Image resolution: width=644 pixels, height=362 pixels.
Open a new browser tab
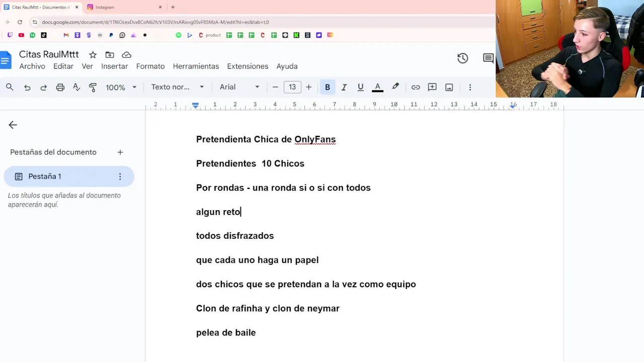173,7
